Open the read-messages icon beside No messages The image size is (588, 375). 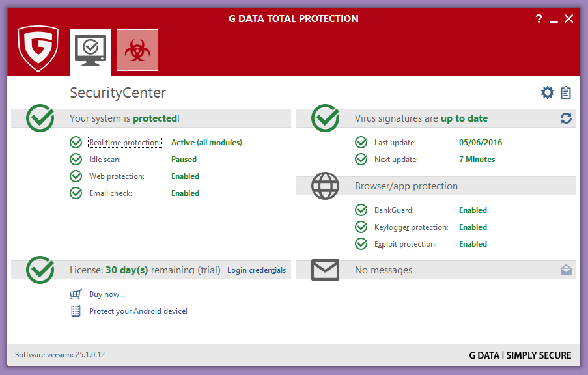tap(566, 270)
